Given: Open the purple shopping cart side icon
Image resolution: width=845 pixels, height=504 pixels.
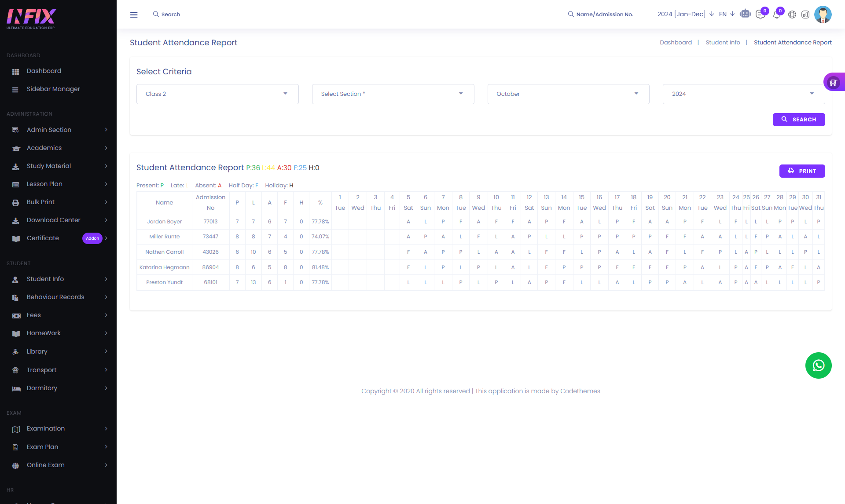Looking at the screenshot, I should [x=833, y=82].
